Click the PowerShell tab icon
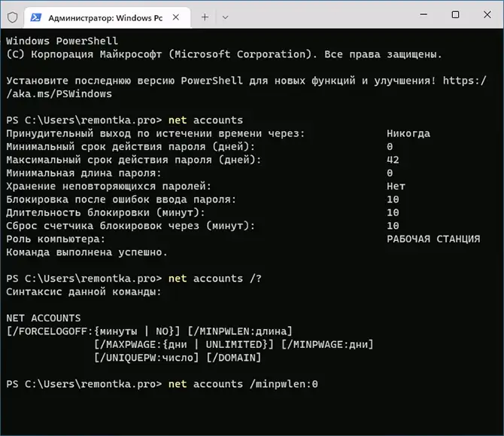Screen dimensions: 504x436 (x=35, y=17)
